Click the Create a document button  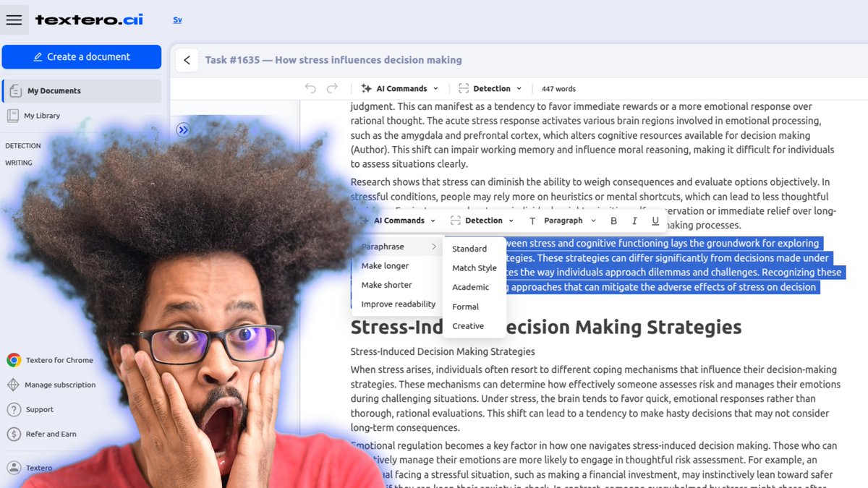82,56
